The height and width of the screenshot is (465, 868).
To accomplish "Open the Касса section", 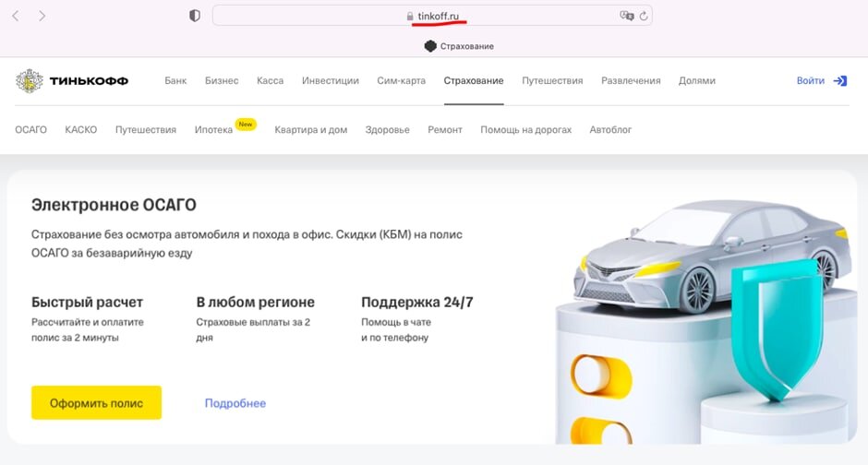I will 271,80.
